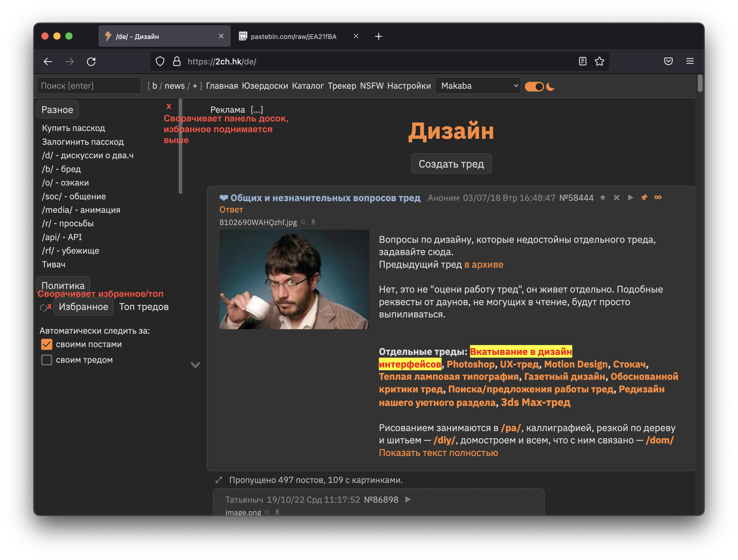This screenshot has width=738, height=560.
Task: Click the expand arrows icon beside skipped posts
Action: pyautogui.click(x=219, y=480)
